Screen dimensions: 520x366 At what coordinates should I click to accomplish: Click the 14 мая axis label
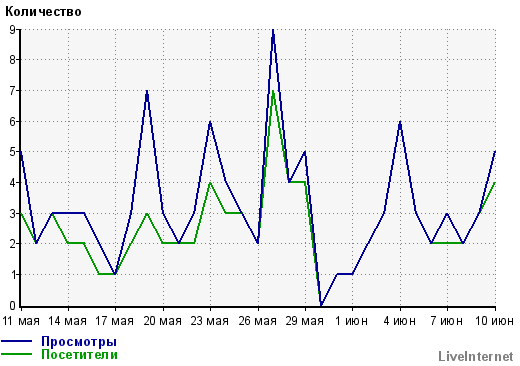(x=68, y=321)
